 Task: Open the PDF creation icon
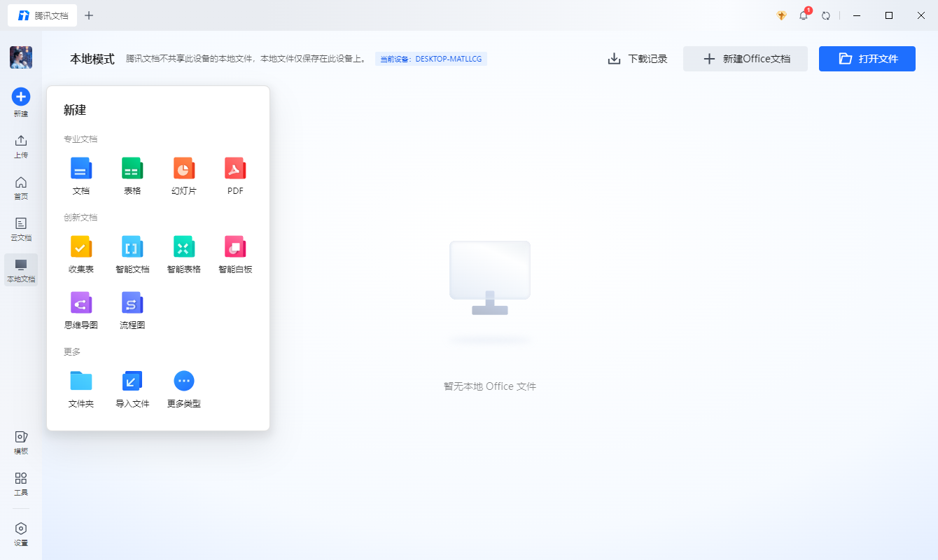[234, 175]
